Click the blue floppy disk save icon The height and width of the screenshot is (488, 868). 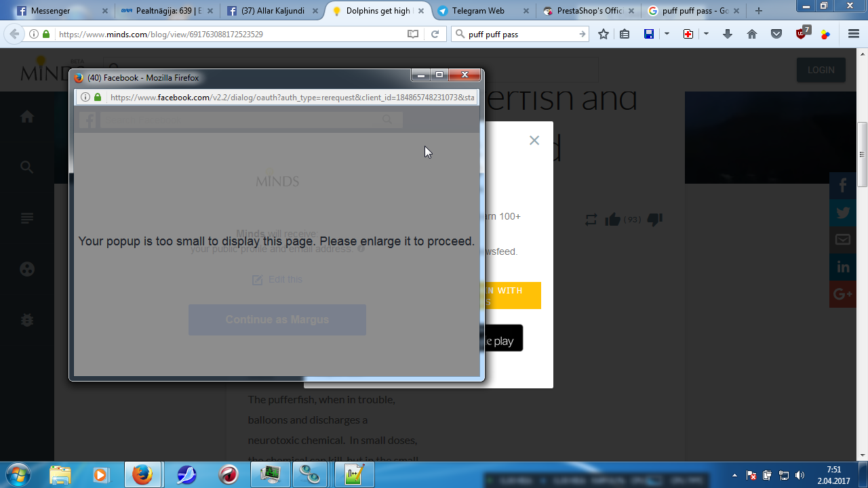click(x=649, y=34)
